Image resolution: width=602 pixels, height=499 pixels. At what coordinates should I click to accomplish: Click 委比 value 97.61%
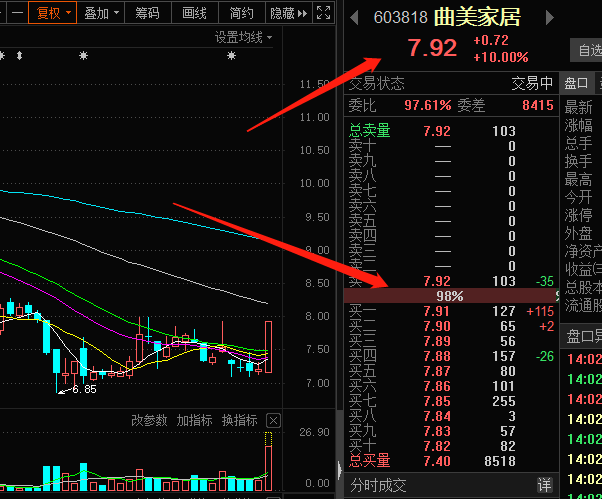point(428,105)
